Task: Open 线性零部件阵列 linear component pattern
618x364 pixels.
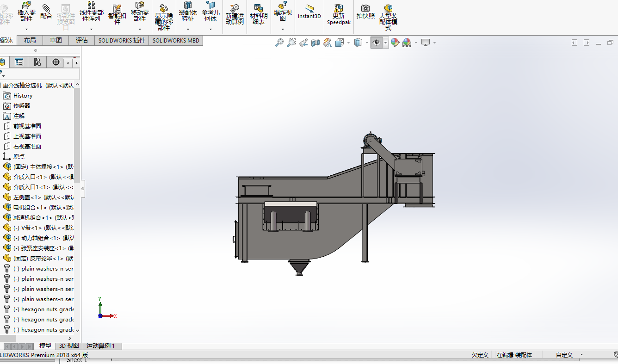Action: pyautogui.click(x=92, y=12)
